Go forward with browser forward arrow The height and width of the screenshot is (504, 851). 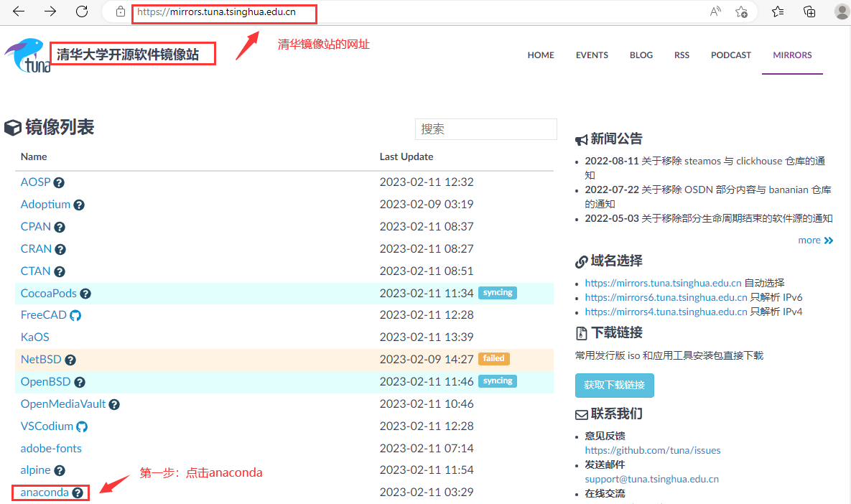click(50, 11)
